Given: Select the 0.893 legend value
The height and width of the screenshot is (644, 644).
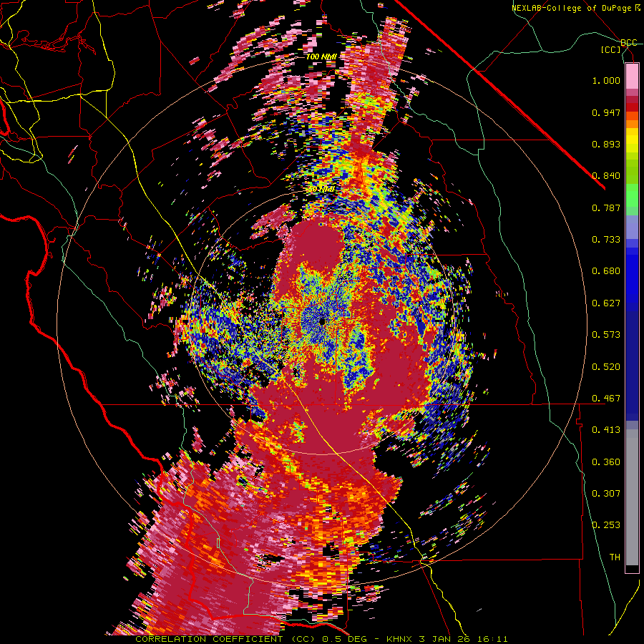Looking at the screenshot, I should coord(606,144).
